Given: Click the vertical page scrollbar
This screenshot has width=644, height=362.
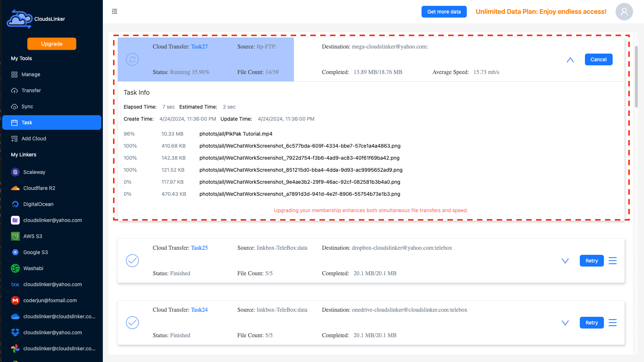Looking at the screenshot, I should (x=636, y=77).
